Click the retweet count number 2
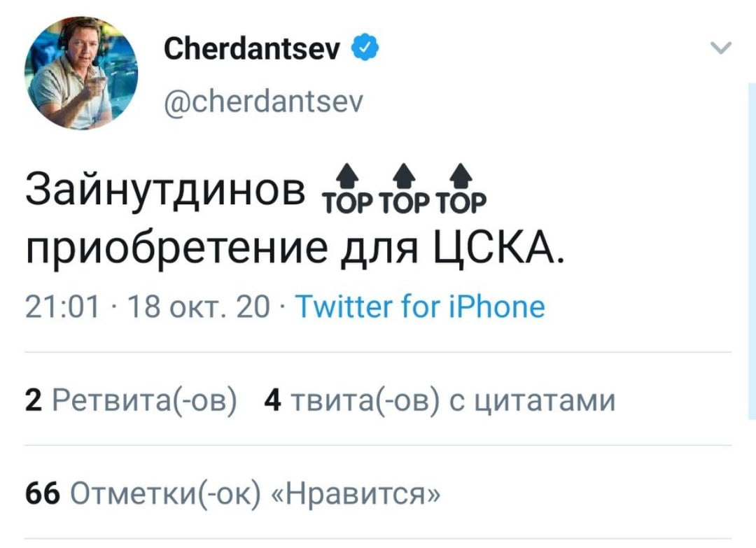Image resolution: width=756 pixels, height=548 pixels. click(x=31, y=401)
